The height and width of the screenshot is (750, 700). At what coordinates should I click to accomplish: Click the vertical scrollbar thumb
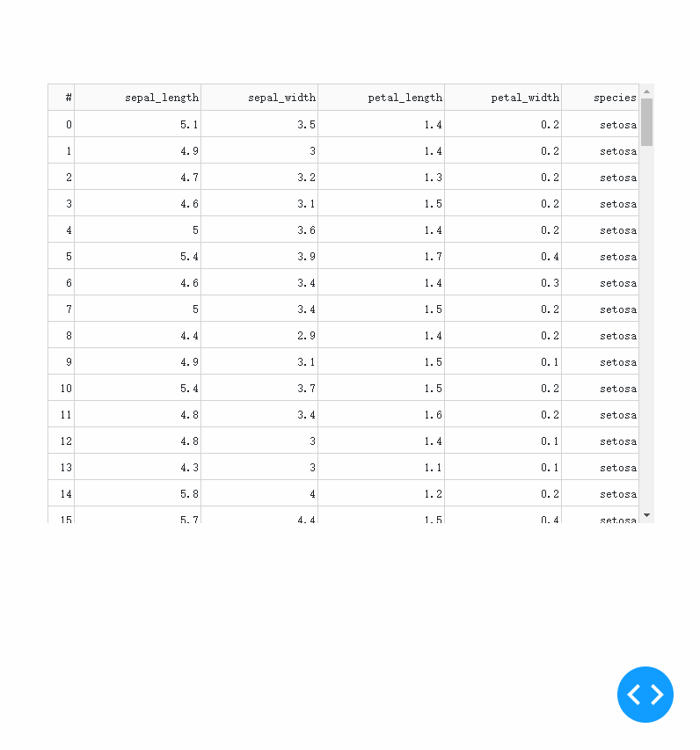647,122
